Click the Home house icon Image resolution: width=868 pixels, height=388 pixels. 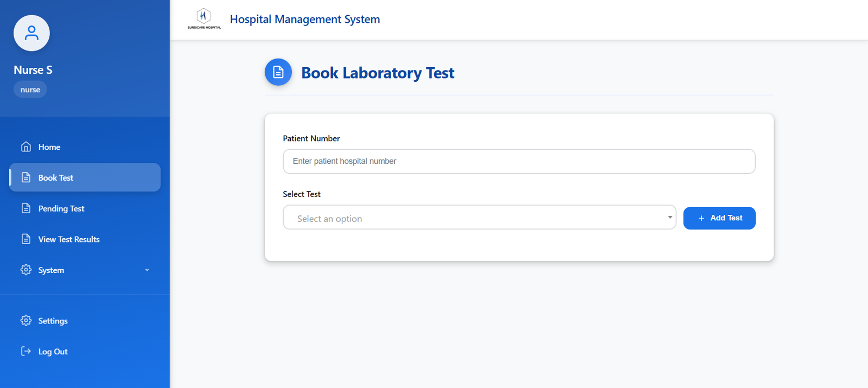(26, 147)
